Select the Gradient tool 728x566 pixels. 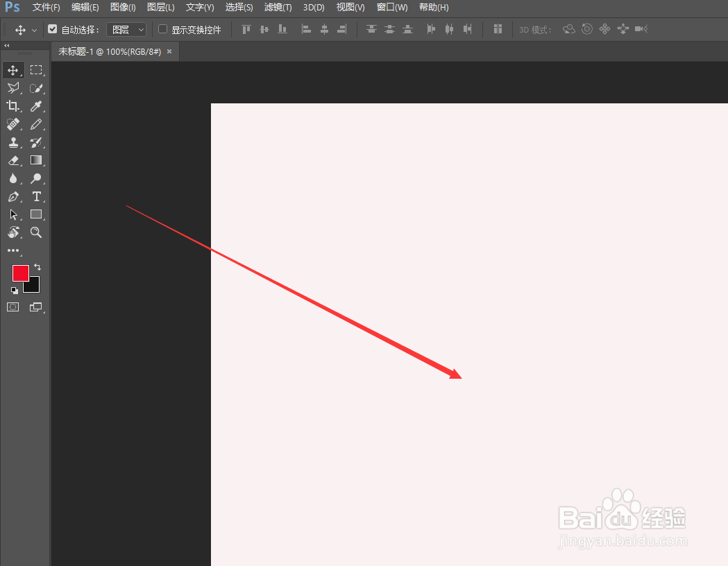[x=36, y=160]
